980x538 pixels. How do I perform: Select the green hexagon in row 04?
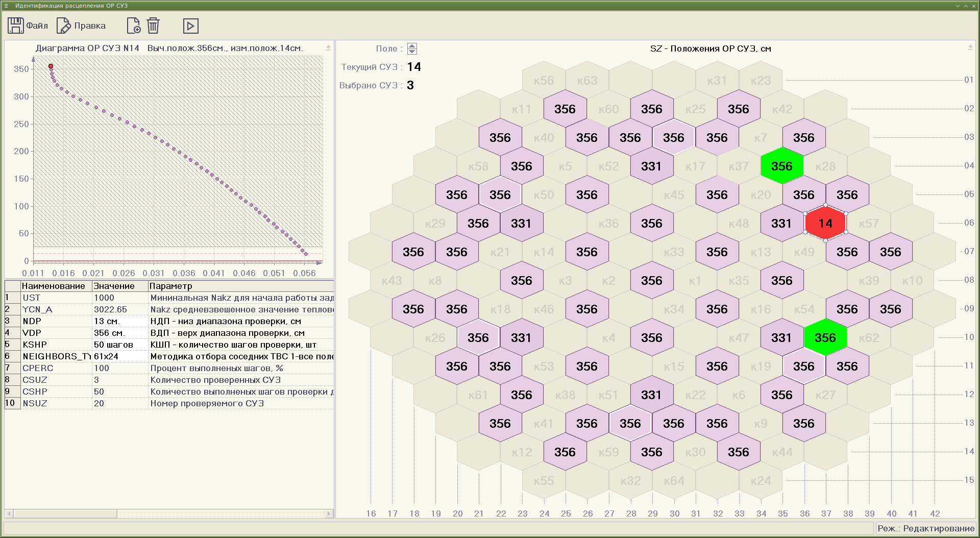[x=781, y=166]
